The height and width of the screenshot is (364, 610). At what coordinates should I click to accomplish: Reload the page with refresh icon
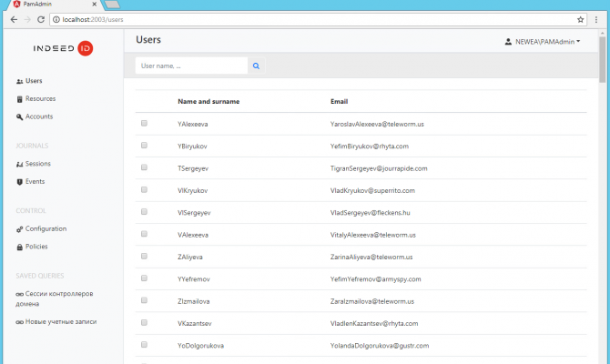click(x=41, y=19)
